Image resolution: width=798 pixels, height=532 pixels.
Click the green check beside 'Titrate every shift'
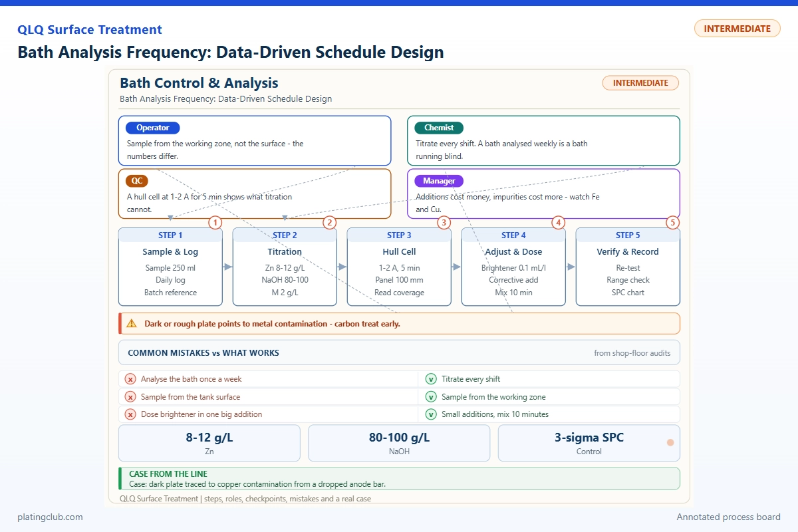coord(431,379)
